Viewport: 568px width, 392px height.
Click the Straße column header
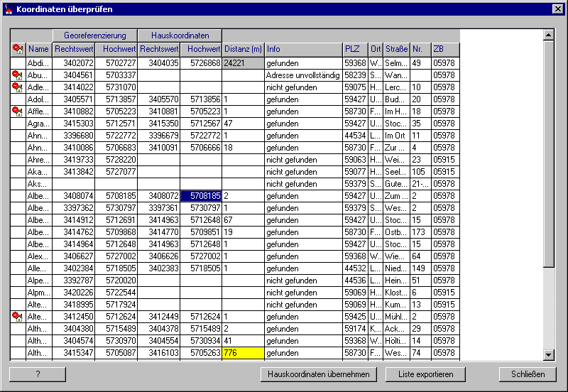(396, 49)
